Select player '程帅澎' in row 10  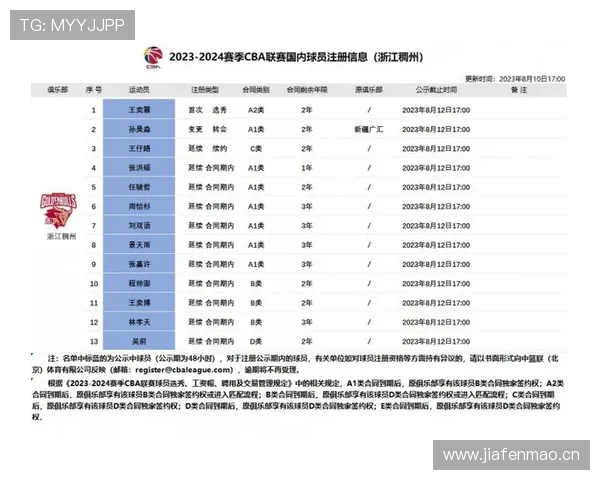click(139, 283)
